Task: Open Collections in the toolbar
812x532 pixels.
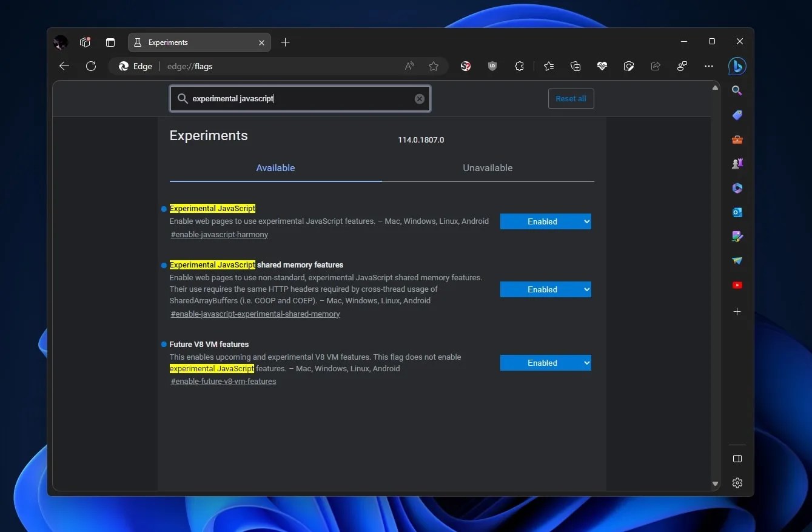Action: (575, 66)
